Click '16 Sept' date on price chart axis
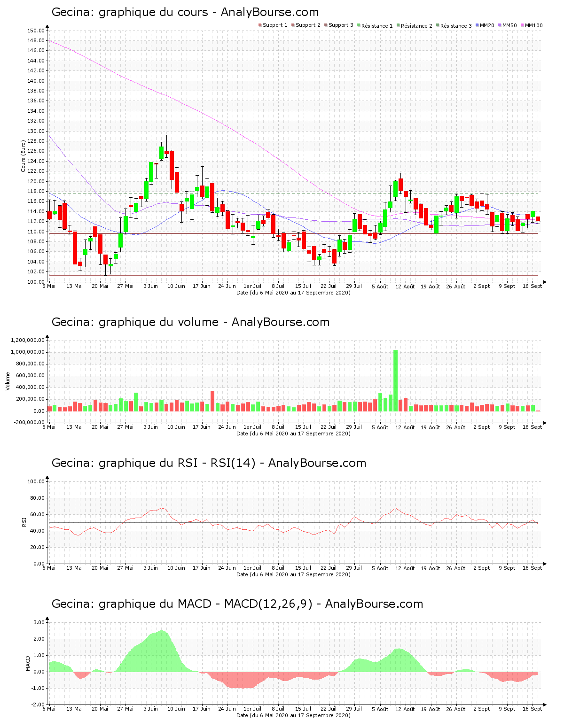Screen dimensions: 564x728 533,286
